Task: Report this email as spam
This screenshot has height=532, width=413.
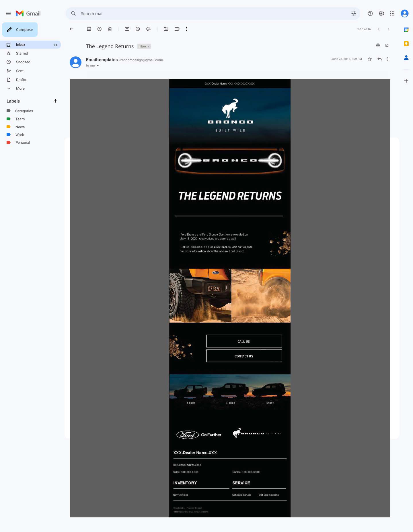Action: [x=100, y=29]
